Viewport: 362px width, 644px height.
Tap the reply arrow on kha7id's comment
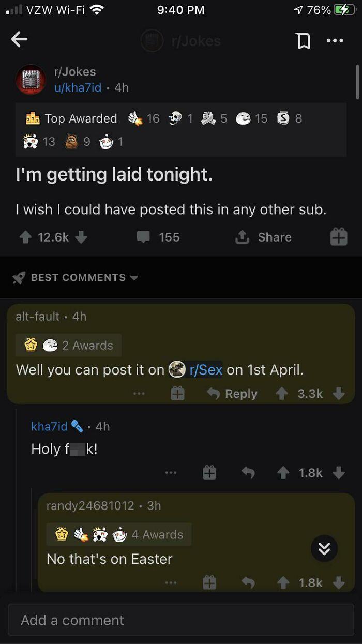[x=248, y=472]
